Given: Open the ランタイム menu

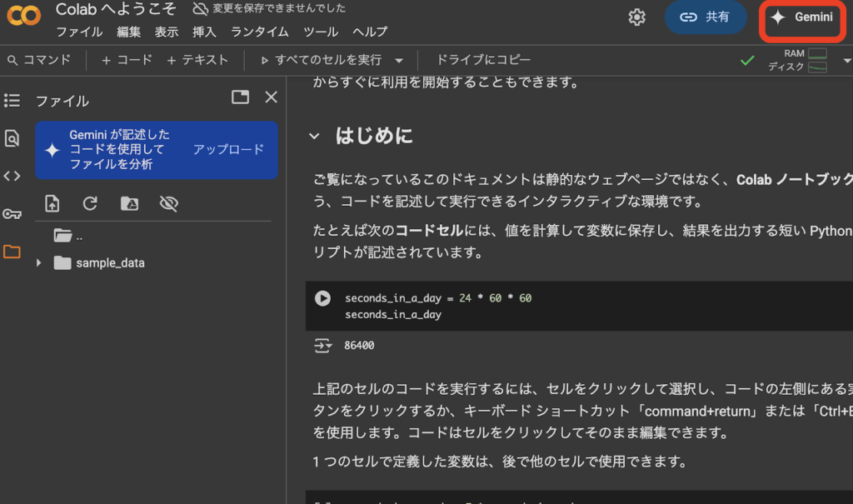Looking at the screenshot, I should click(260, 32).
